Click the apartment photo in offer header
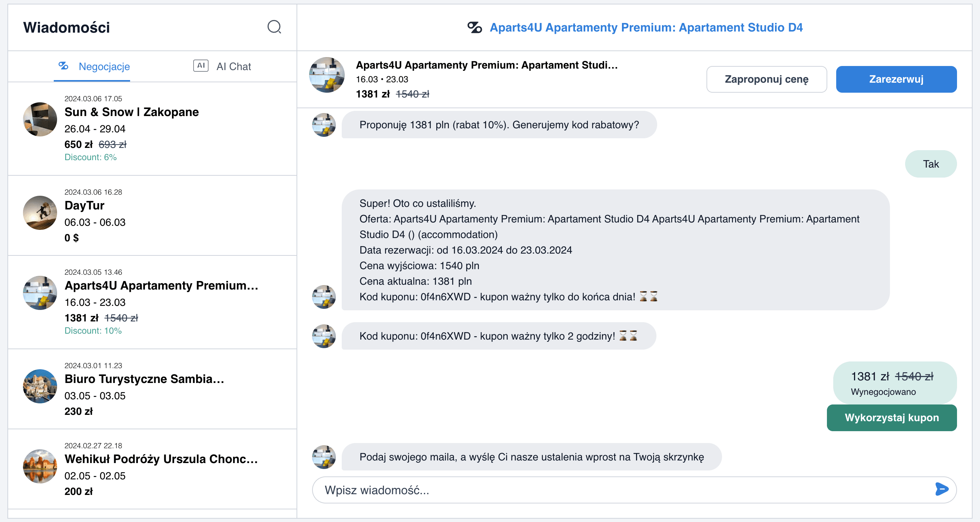 point(327,75)
